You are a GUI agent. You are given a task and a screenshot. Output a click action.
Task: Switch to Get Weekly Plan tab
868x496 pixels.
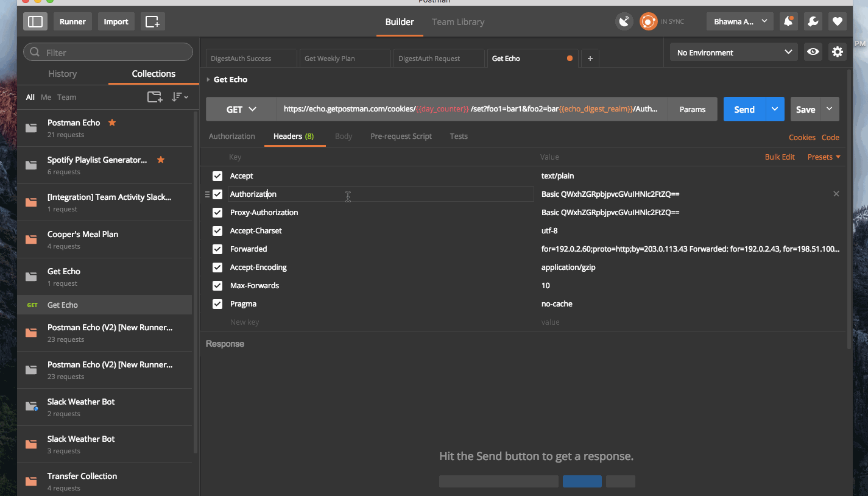(345, 58)
